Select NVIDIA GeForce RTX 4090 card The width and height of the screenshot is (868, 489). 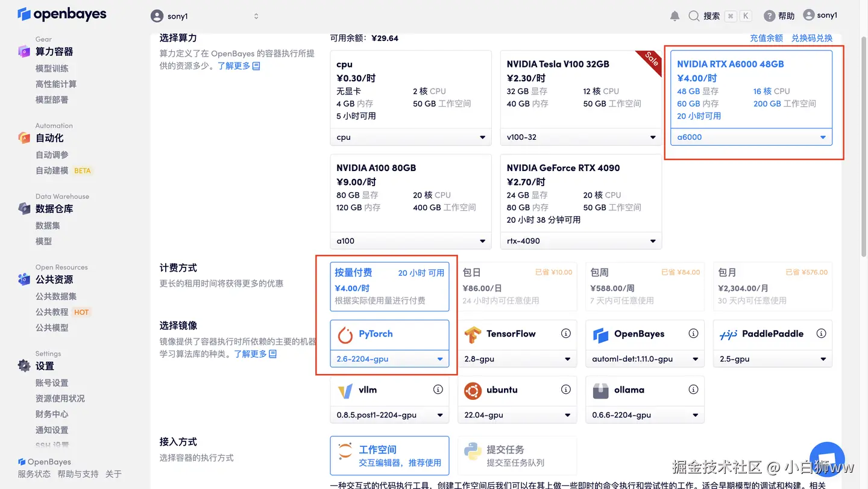[580, 193]
